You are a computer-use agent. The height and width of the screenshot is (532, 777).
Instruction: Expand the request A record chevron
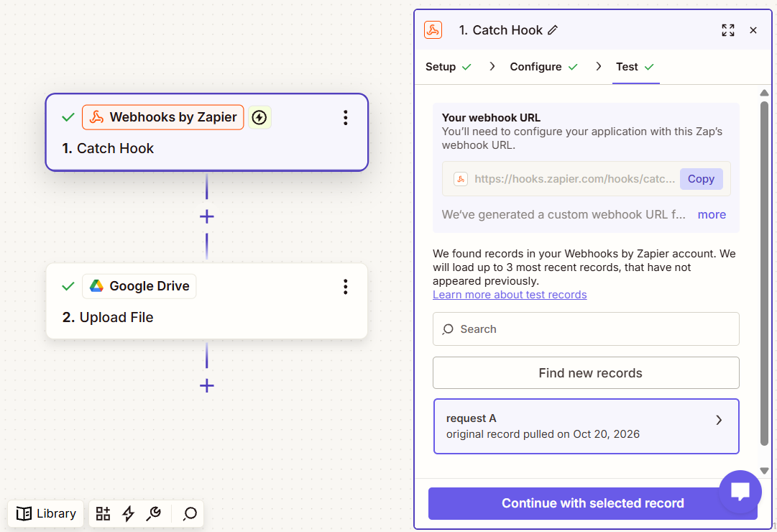pyautogui.click(x=719, y=420)
